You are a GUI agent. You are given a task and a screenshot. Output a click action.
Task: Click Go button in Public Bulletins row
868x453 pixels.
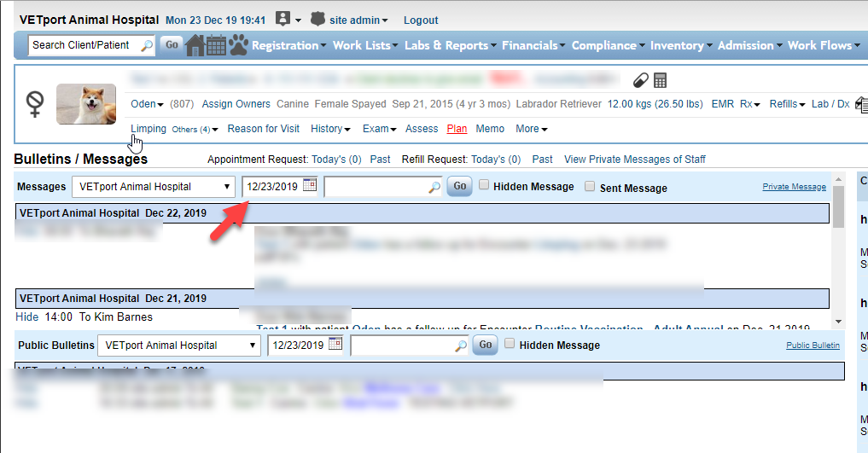click(x=486, y=345)
